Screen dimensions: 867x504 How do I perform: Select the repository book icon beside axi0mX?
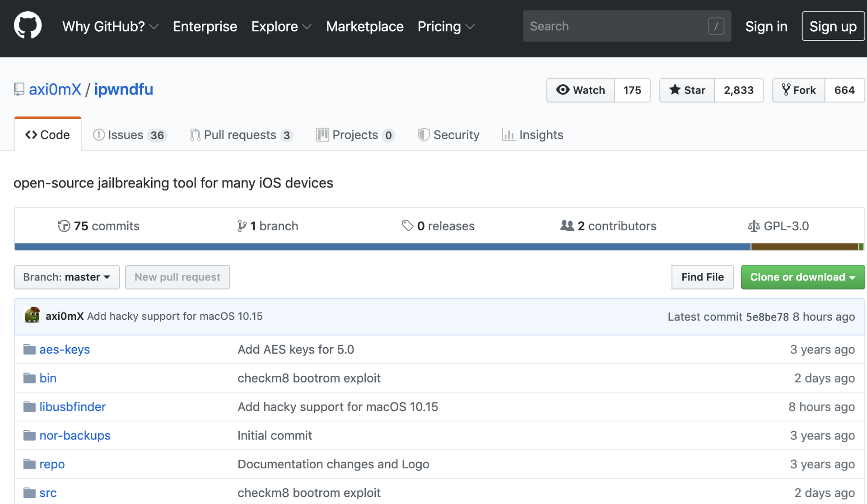click(19, 89)
